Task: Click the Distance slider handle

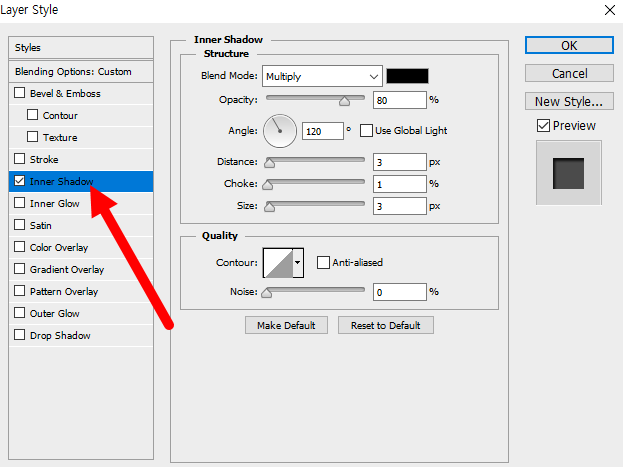Action: [270, 163]
